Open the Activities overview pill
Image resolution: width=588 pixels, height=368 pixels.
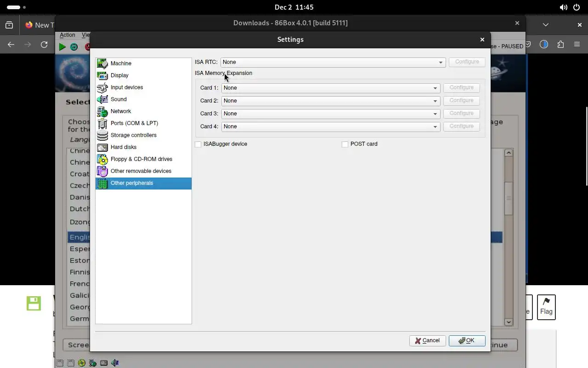pyautogui.click(x=17, y=7)
